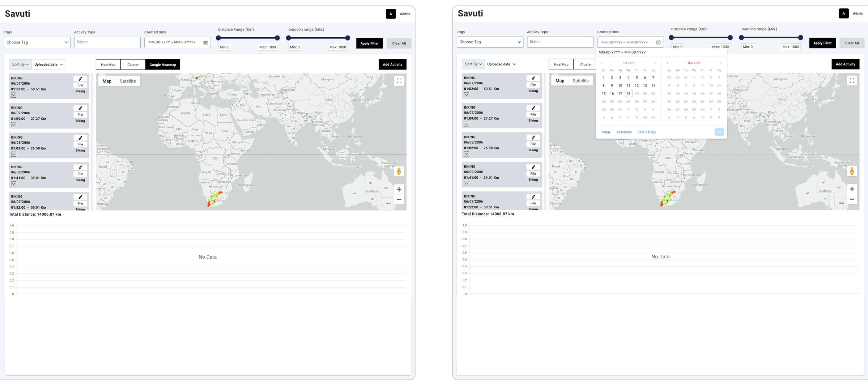
Task: Switch the left map to Satellite view
Action: pyautogui.click(x=128, y=81)
